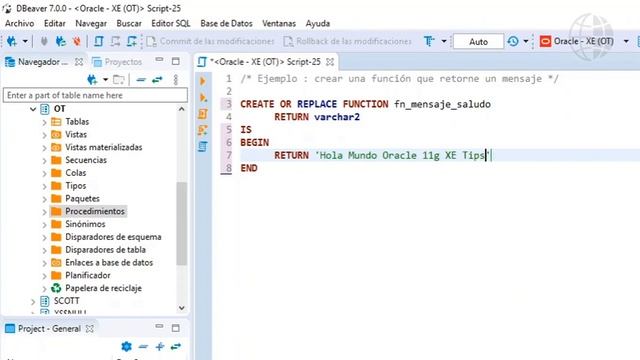Click the Reconnect plug icon
Viewport: 640px width, 360px height.
(61, 41)
